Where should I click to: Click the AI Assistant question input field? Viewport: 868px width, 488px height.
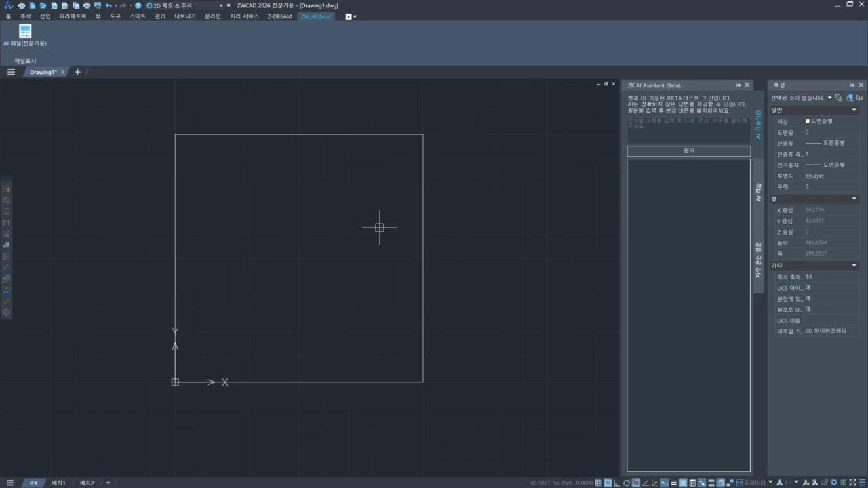[x=688, y=129]
